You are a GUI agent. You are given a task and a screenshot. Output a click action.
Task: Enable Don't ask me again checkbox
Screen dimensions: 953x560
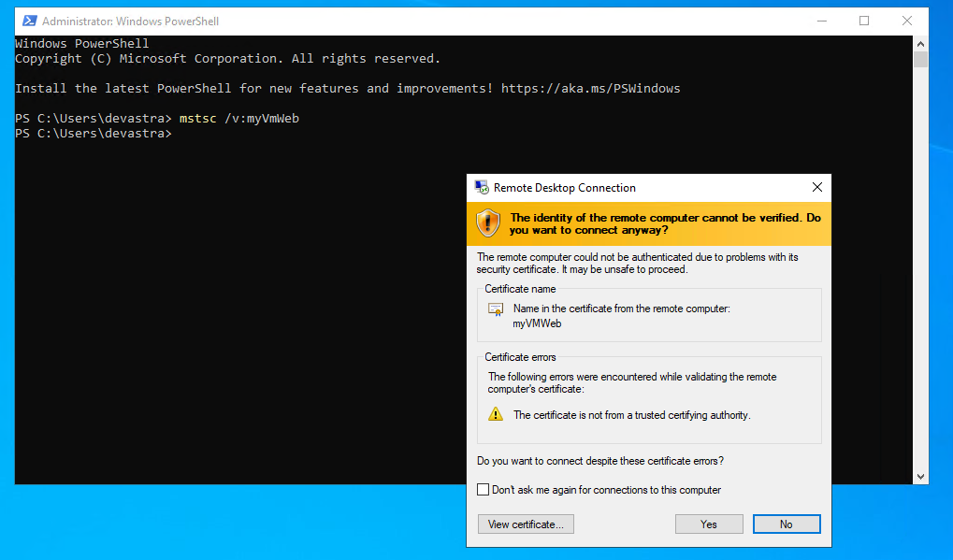pyautogui.click(x=484, y=490)
